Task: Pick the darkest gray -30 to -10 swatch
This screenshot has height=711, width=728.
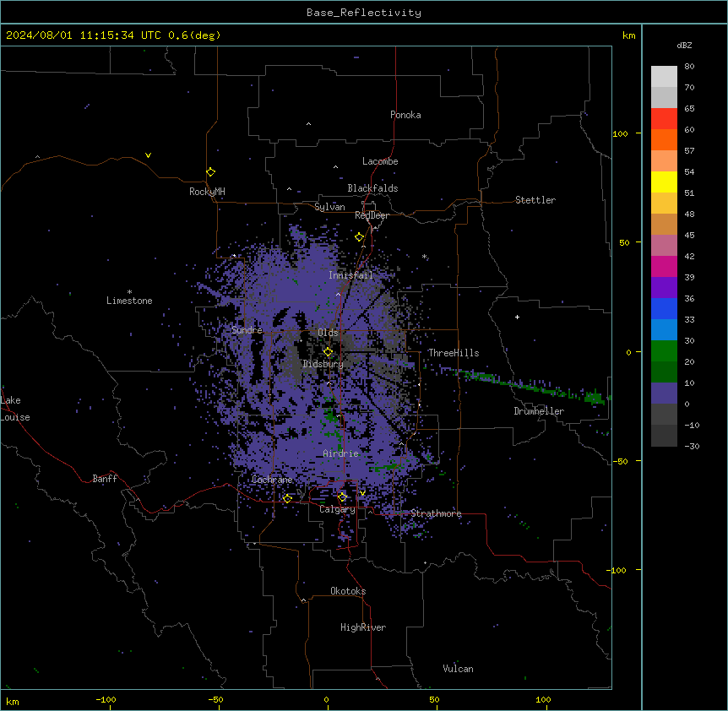Action: [664, 436]
